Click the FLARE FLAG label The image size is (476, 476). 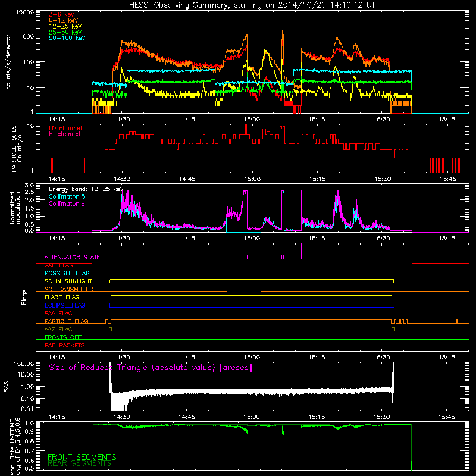[x=62, y=297]
